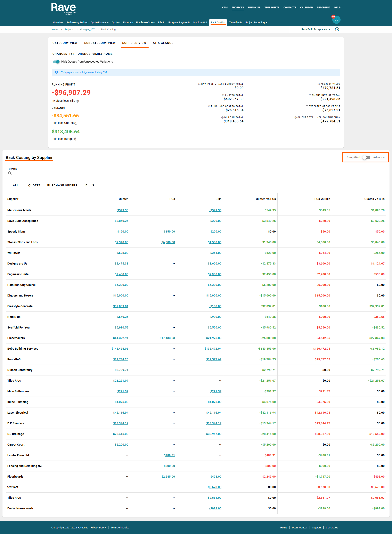Click help icon beside Expected Gross Profit

point(307,106)
